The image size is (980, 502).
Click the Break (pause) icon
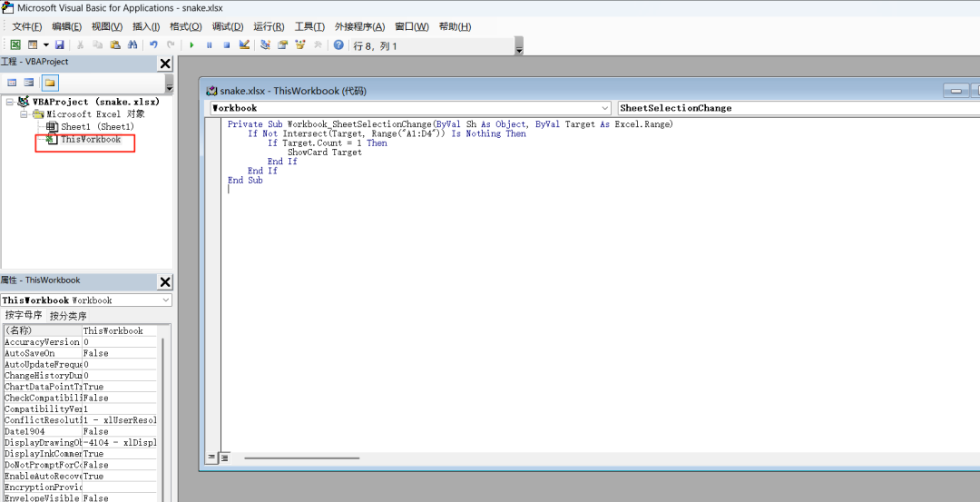click(210, 45)
